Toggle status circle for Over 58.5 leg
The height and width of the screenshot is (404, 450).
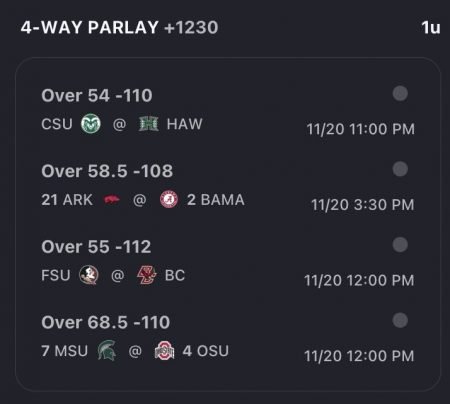[x=400, y=169]
